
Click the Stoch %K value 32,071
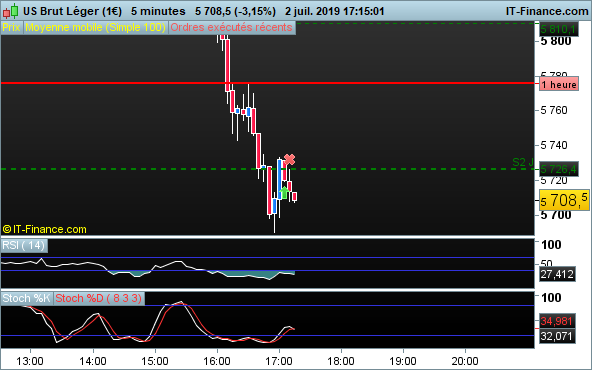pos(557,336)
